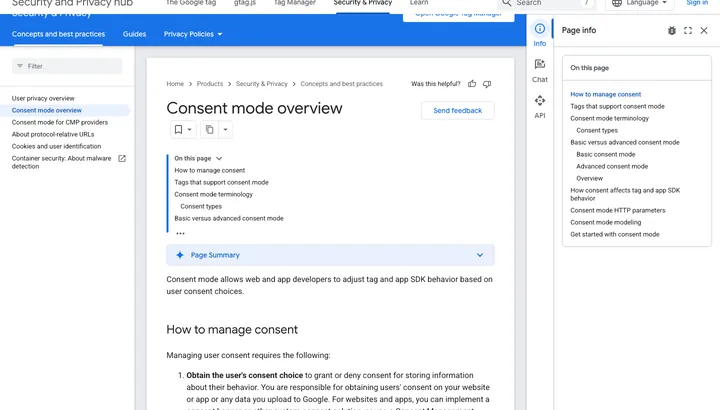Select the Guides tab
Image resolution: width=720 pixels, height=410 pixels.
click(134, 34)
